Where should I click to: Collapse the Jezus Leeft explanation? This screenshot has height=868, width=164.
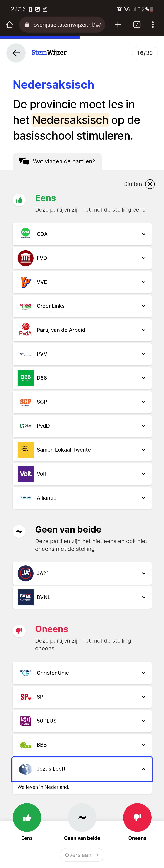coord(82,769)
